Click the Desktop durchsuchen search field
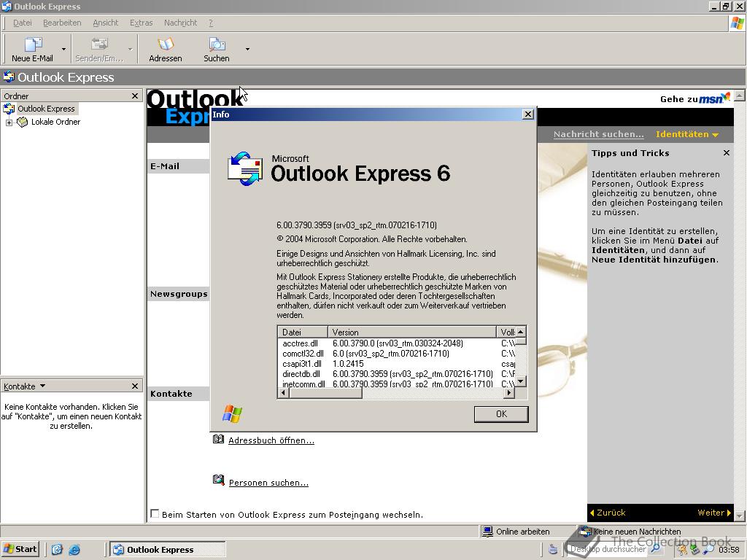This screenshot has height=560, width=747. [608, 549]
